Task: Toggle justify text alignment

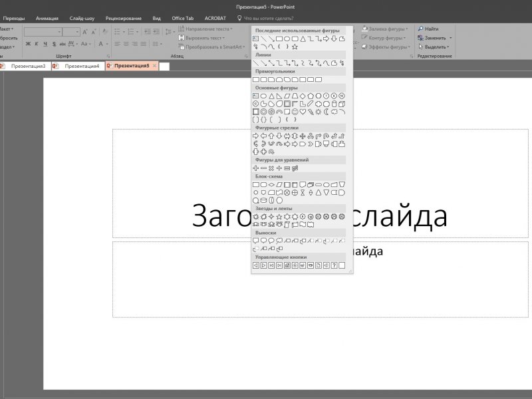Action: (x=144, y=44)
